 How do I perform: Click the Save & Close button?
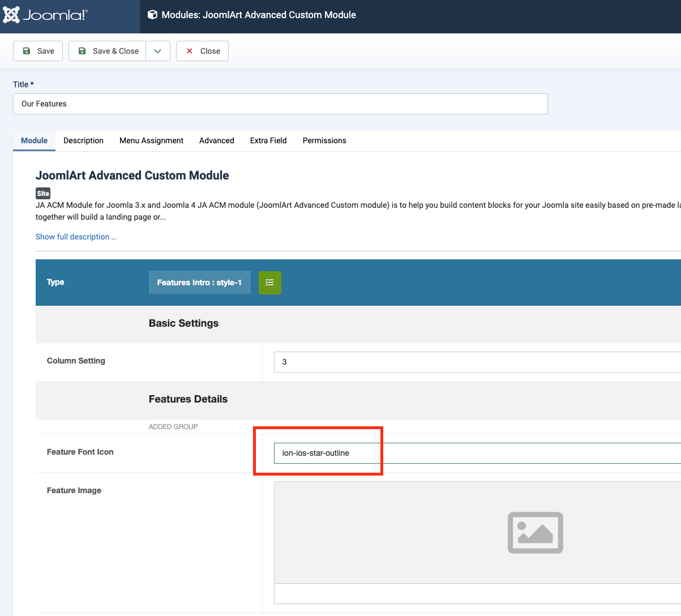click(108, 51)
